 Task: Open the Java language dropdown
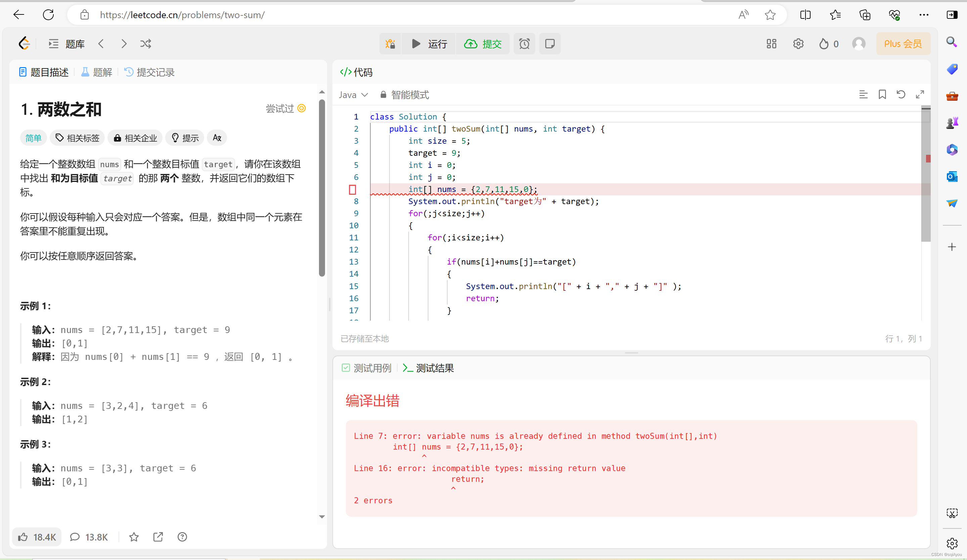353,95
